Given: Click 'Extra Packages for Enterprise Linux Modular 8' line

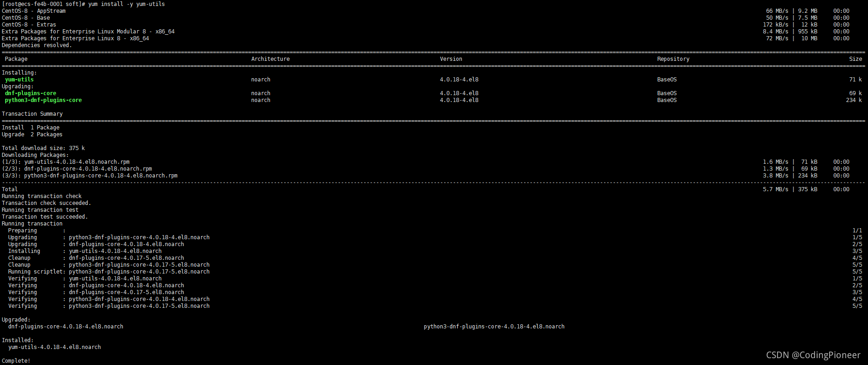Looking at the screenshot, I should pyautogui.click(x=88, y=32).
